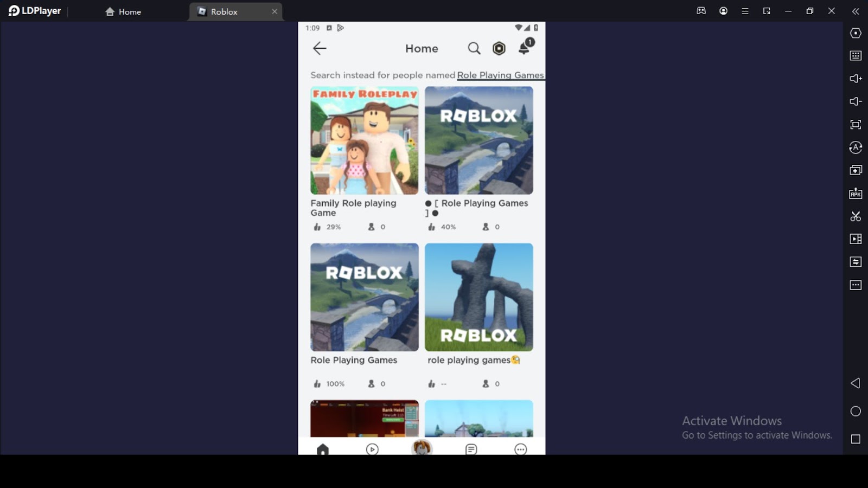
Task: Open the Robux hexagon icon
Action: (499, 48)
